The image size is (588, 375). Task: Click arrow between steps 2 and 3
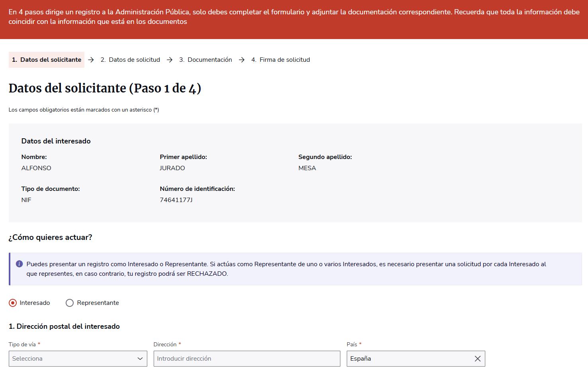(x=170, y=60)
